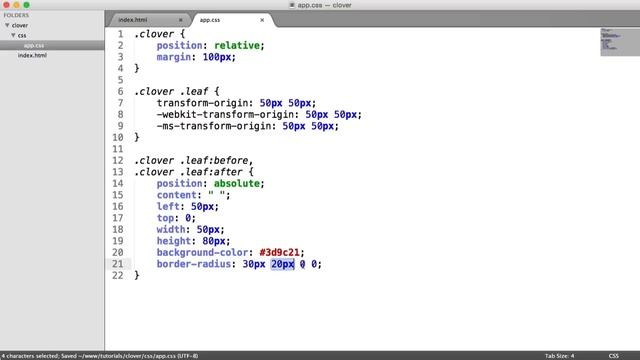Click the green zoom window button
This screenshot has height=360, width=640.
tap(27, 5)
